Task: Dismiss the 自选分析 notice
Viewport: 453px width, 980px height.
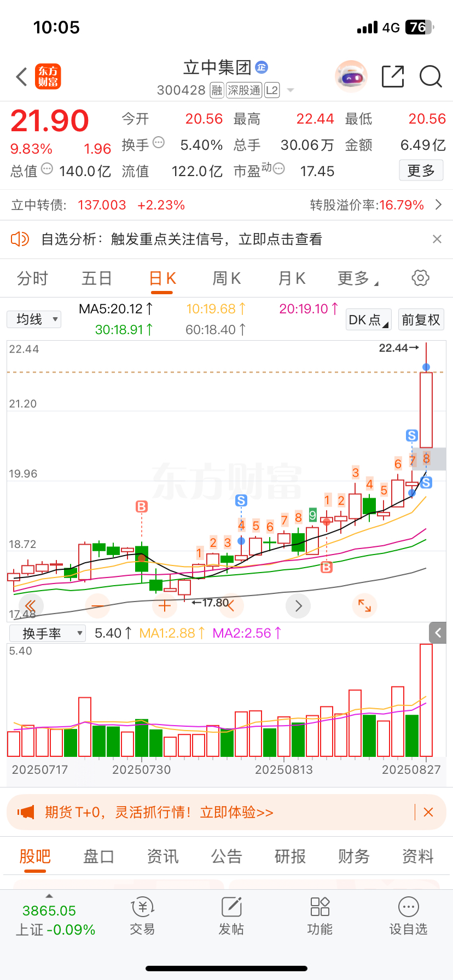Action: click(437, 239)
